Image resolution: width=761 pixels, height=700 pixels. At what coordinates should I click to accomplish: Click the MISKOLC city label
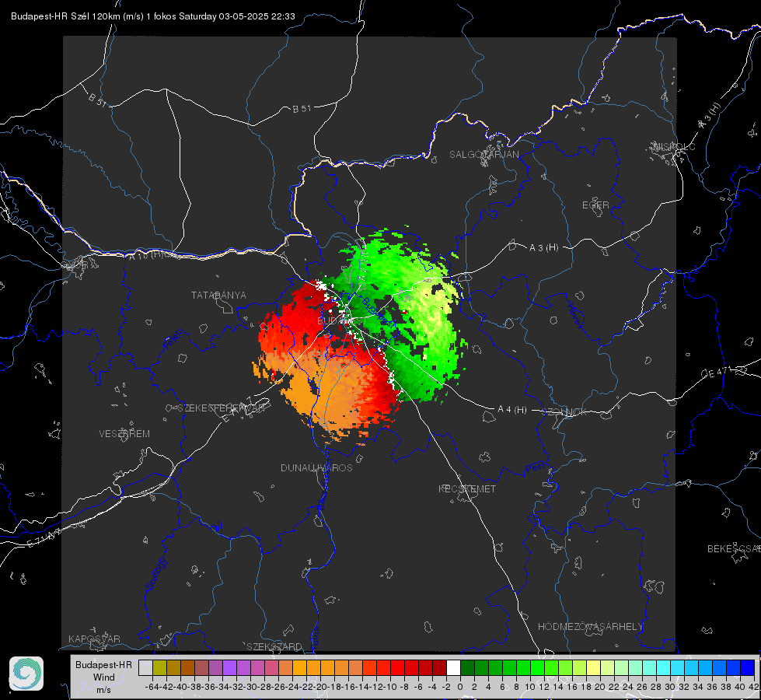[674, 147]
